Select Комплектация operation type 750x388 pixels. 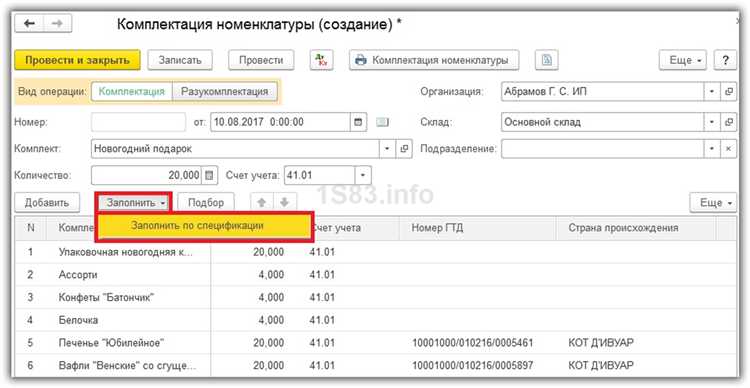pyautogui.click(x=132, y=91)
